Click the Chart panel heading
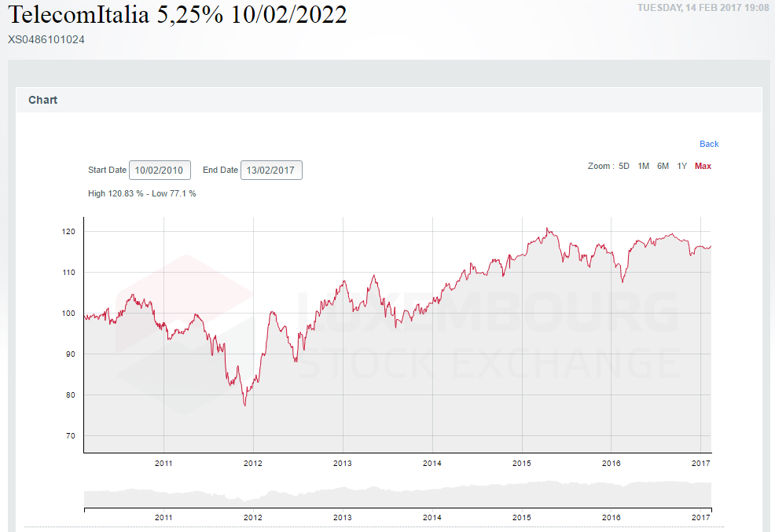Image resolution: width=775 pixels, height=532 pixels. [42, 100]
